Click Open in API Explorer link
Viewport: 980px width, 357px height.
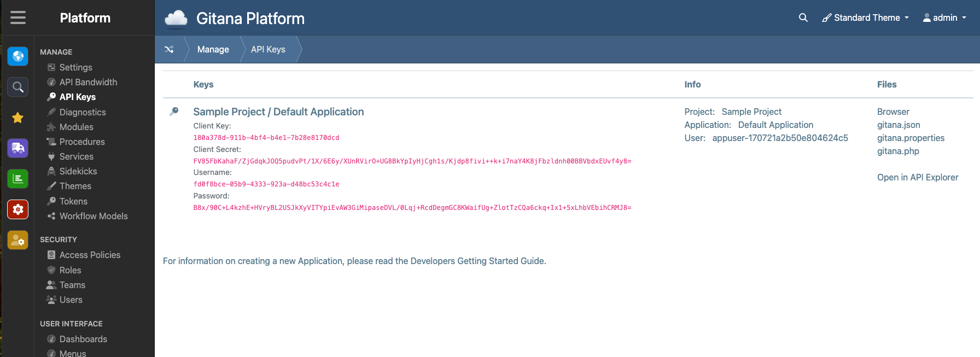click(918, 177)
